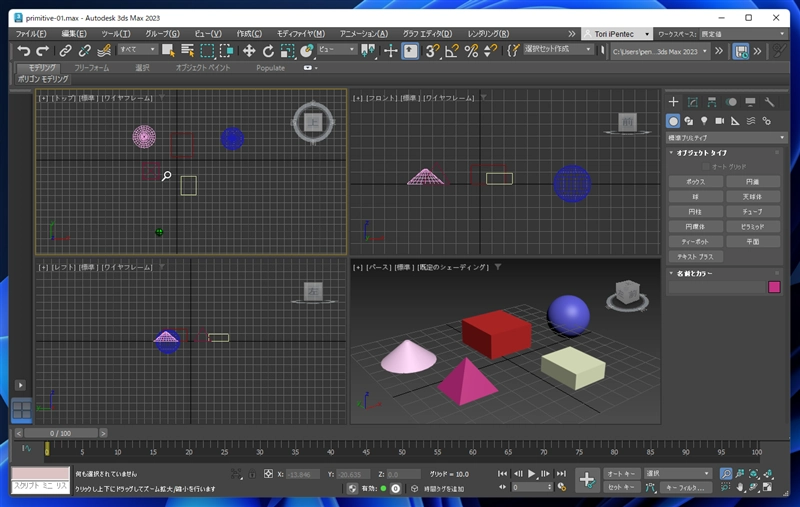Select the Space Warps category icon
Viewport: 800px width, 507px height.
click(751, 121)
